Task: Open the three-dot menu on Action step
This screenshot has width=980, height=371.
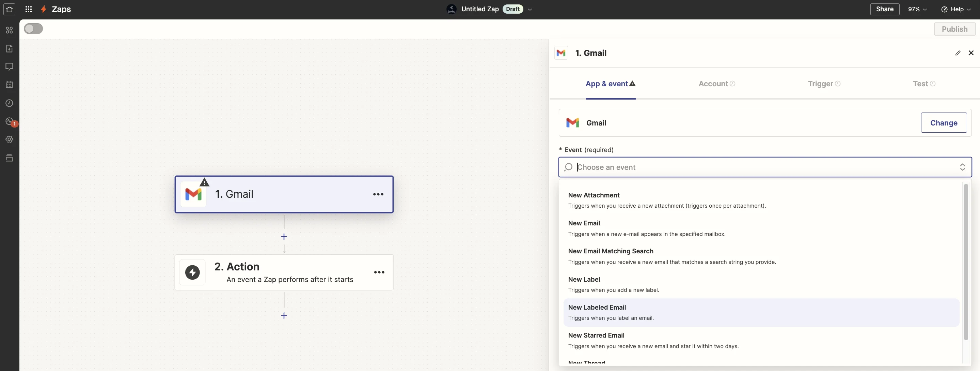Action: [x=379, y=272]
